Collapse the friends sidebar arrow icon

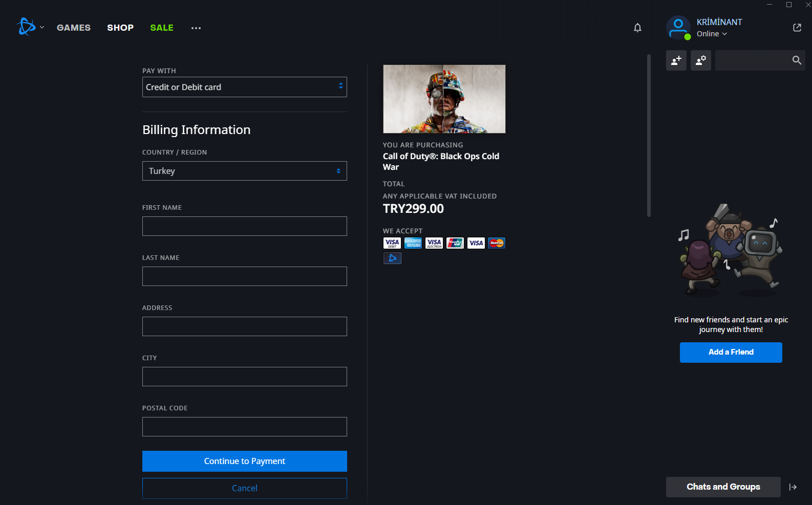pos(793,487)
